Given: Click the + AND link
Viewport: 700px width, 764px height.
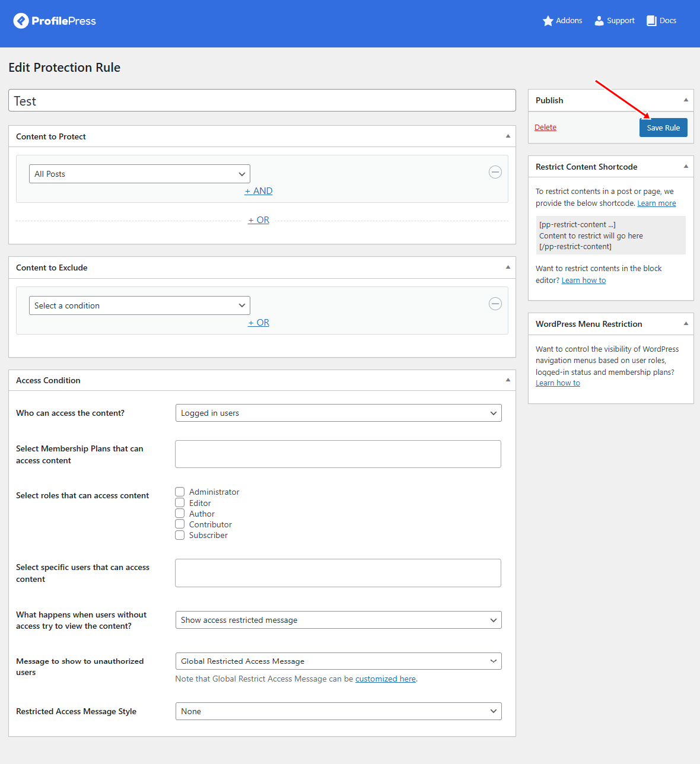Looking at the screenshot, I should [x=259, y=191].
